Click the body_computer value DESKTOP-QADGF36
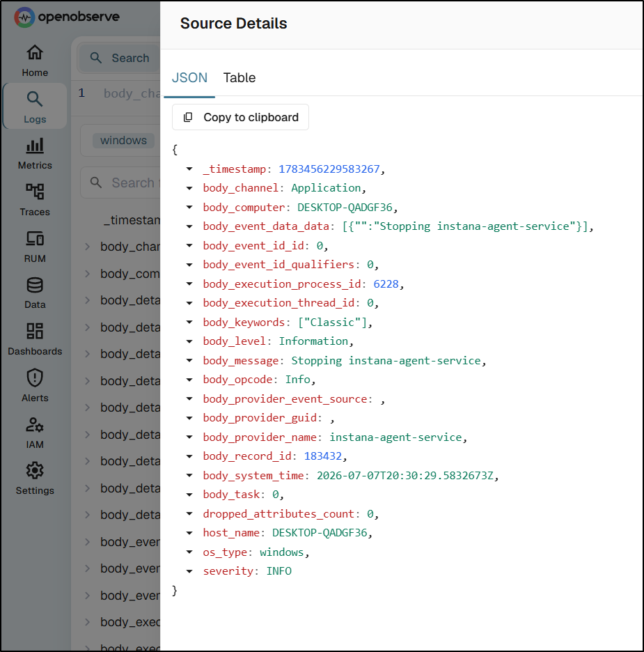The image size is (644, 652). tap(345, 207)
